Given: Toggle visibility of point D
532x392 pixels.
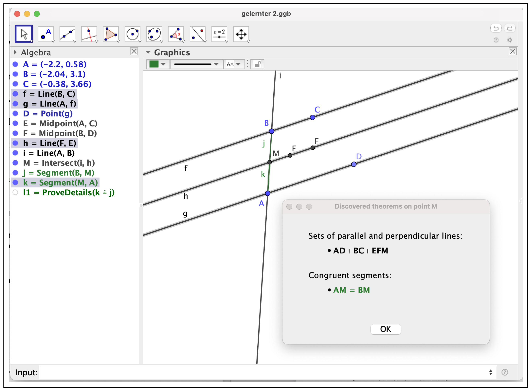Looking at the screenshot, I should (x=15, y=113).
